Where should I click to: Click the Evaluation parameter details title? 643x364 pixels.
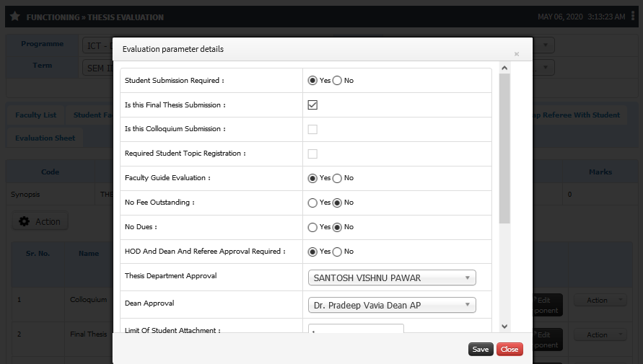[x=173, y=49]
